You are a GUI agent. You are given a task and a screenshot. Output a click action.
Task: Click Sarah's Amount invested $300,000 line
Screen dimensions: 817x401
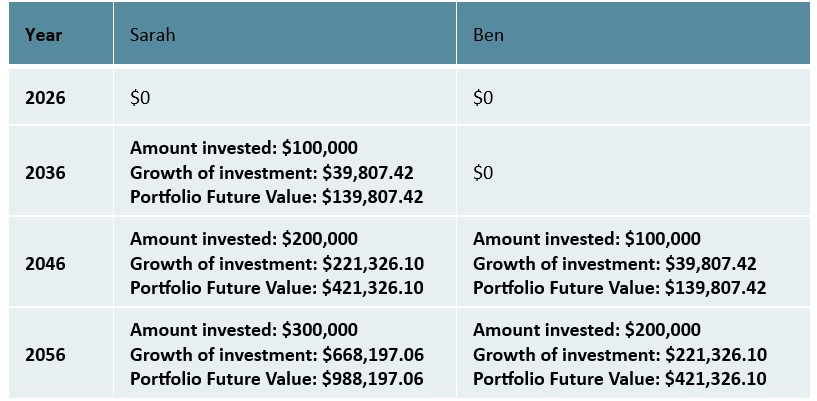tap(244, 330)
